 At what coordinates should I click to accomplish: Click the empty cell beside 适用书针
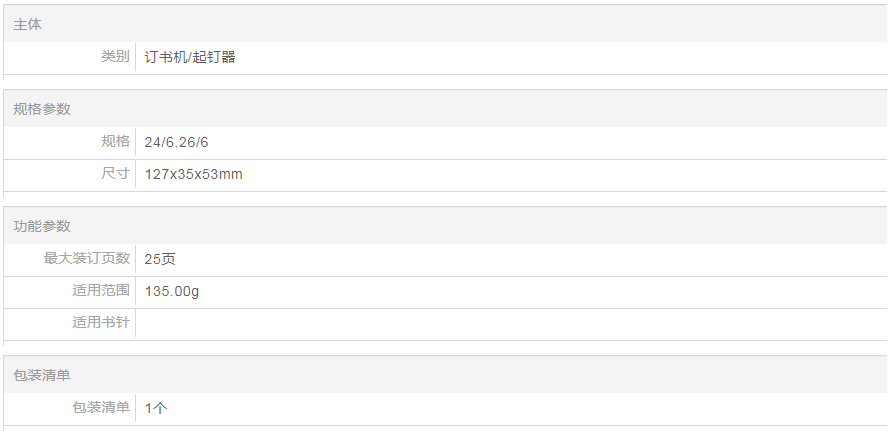(500, 324)
